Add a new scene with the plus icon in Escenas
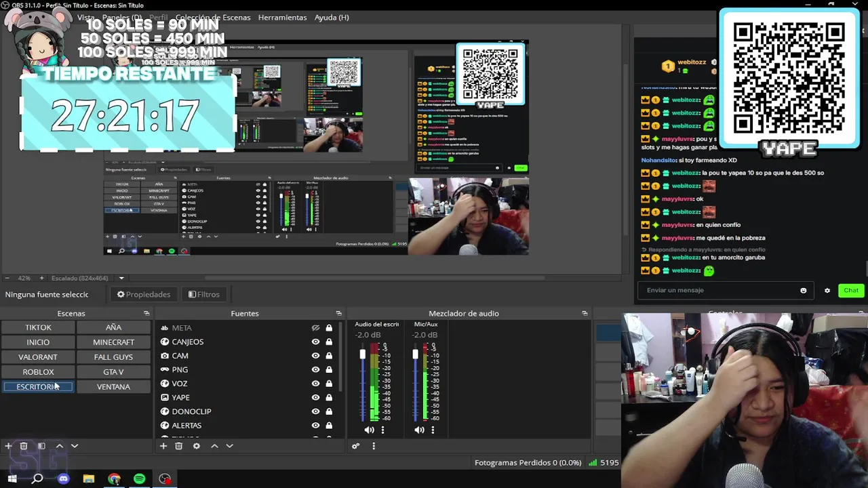The width and height of the screenshot is (868, 488). point(8,446)
